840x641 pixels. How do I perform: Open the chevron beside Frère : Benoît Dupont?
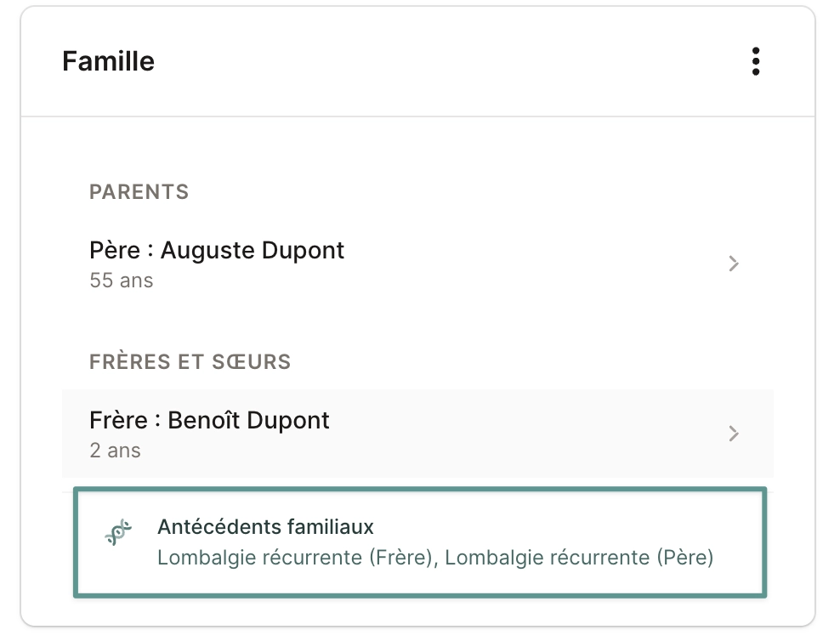point(733,434)
